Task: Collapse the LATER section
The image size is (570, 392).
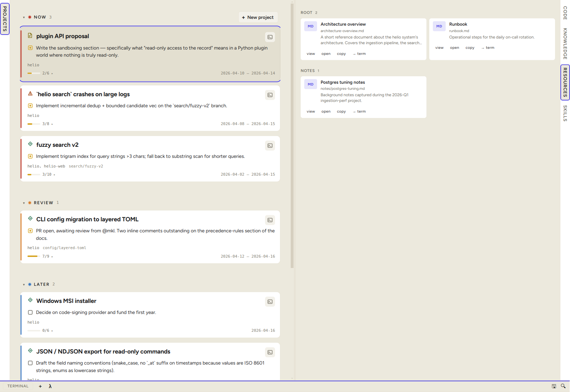Action: 24,285
